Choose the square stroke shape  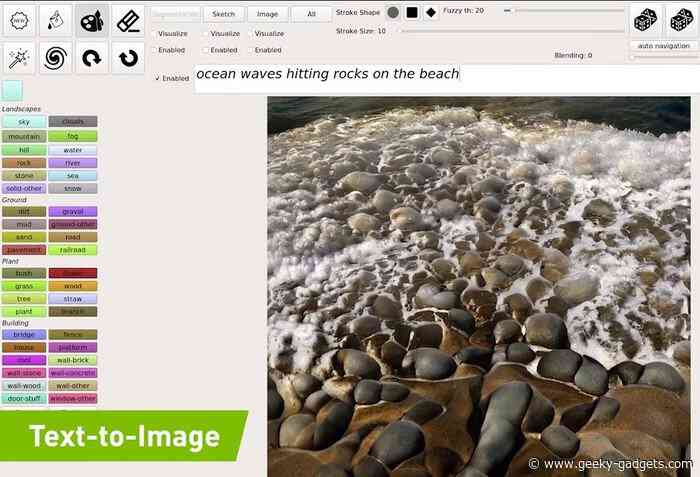(x=412, y=13)
